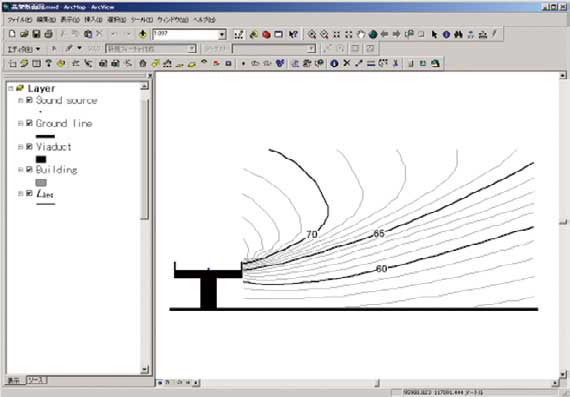This screenshot has width=570, height=397.
Task: Select the Identify tool
Action: click(x=446, y=34)
